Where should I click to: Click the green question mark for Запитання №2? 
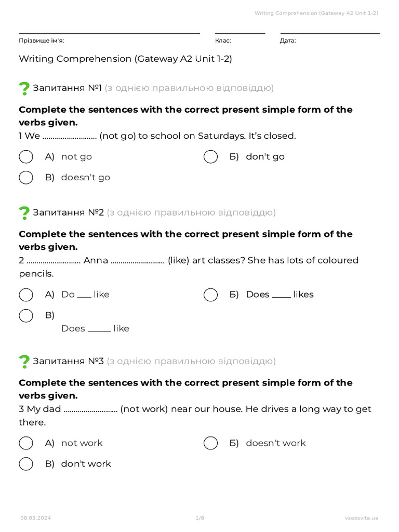(x=24, y=213)
